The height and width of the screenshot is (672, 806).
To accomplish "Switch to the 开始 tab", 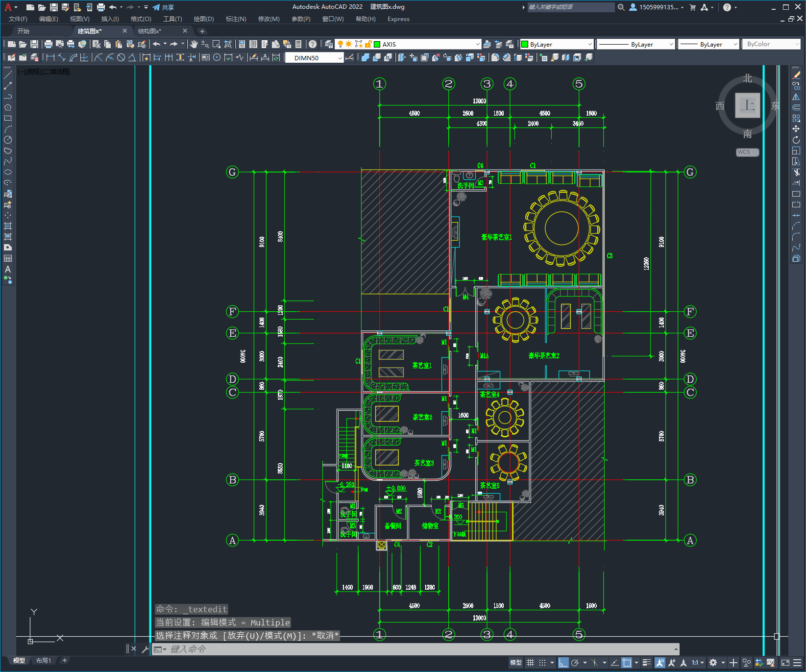I will tap(24, 31).
